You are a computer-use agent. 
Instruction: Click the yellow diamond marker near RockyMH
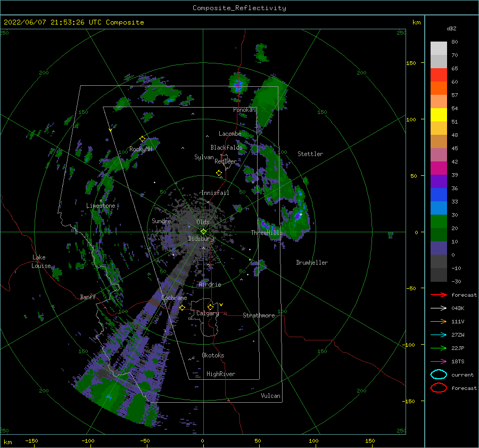pyautogui.click(x=142, y=139)
